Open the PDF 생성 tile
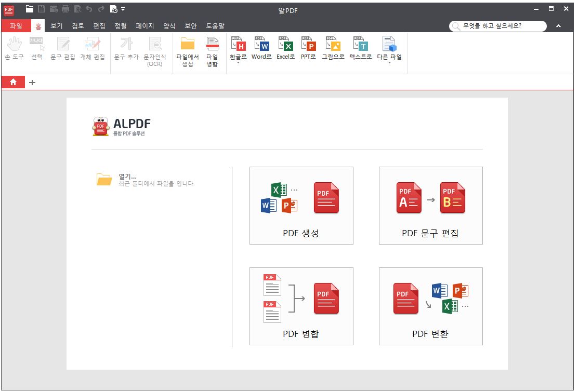This screenshot has height=392, width=578. [x=301, y=206]
